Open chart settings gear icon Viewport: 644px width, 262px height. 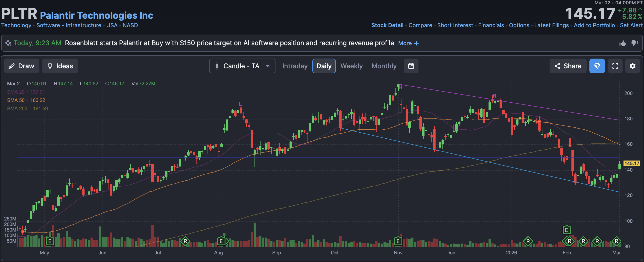(x=632, y=66)
